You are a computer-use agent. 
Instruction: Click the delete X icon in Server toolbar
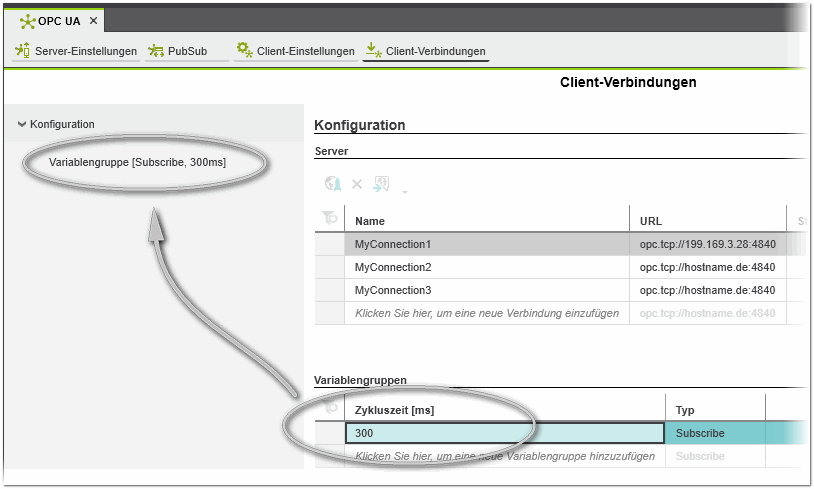[x=357, y=185]
